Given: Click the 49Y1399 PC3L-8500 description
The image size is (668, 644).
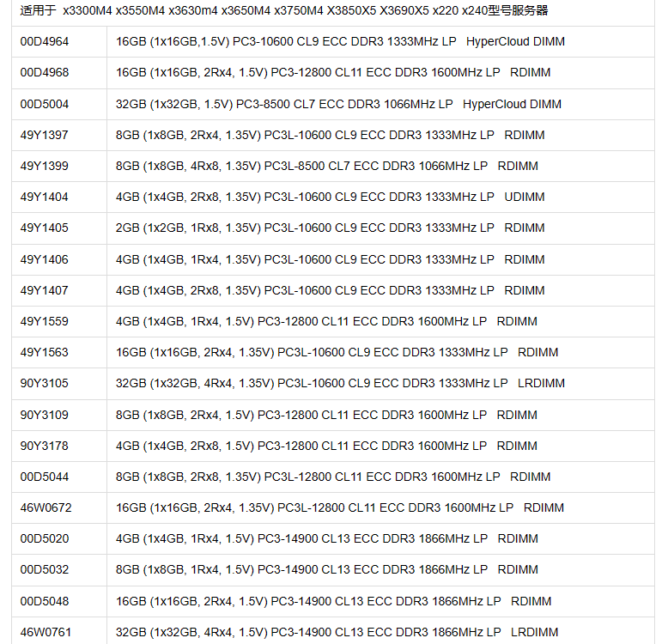Looking at the screenshot, I should pyautogui.click(x=327, y=166).
